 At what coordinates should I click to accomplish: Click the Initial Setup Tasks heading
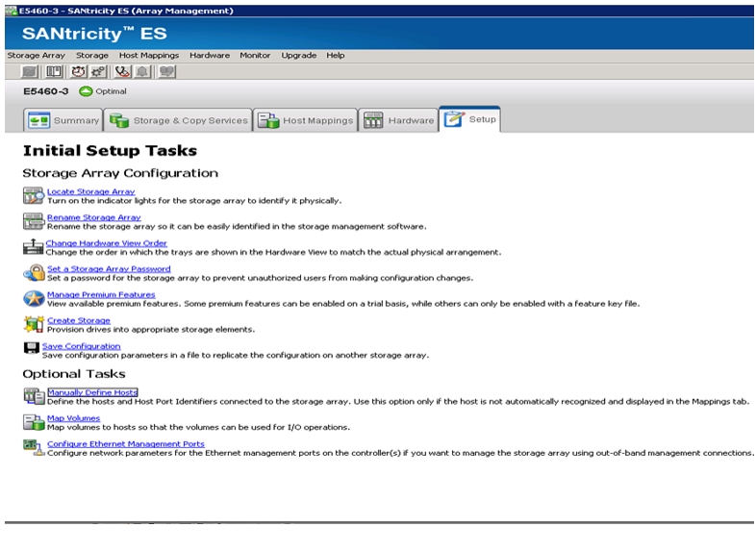110,150
